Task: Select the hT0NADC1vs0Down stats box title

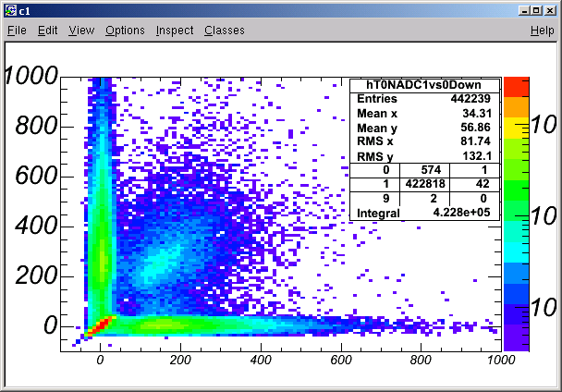Action: click(x=423, y=85)
